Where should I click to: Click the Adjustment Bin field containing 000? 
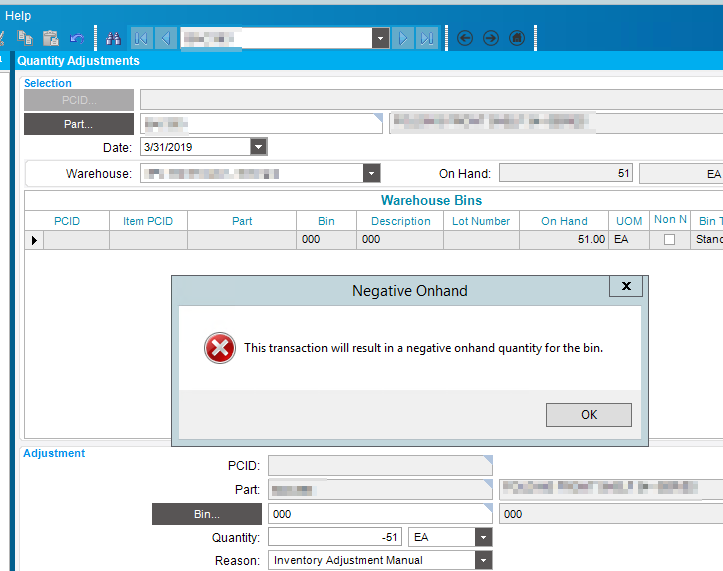[380, 514]
